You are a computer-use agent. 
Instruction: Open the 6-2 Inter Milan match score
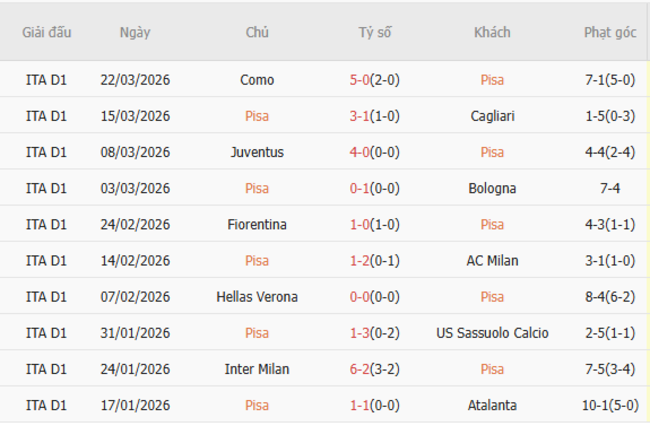click(x=360, y=369)
